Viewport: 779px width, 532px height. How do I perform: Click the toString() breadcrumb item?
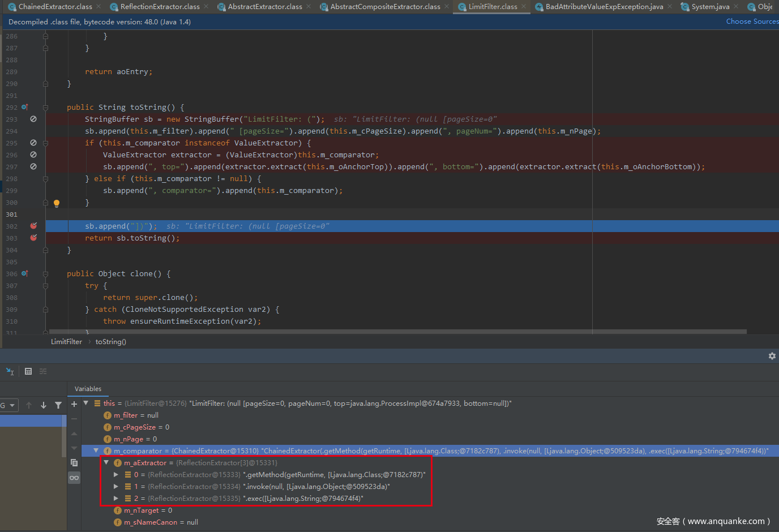(110, 342)
